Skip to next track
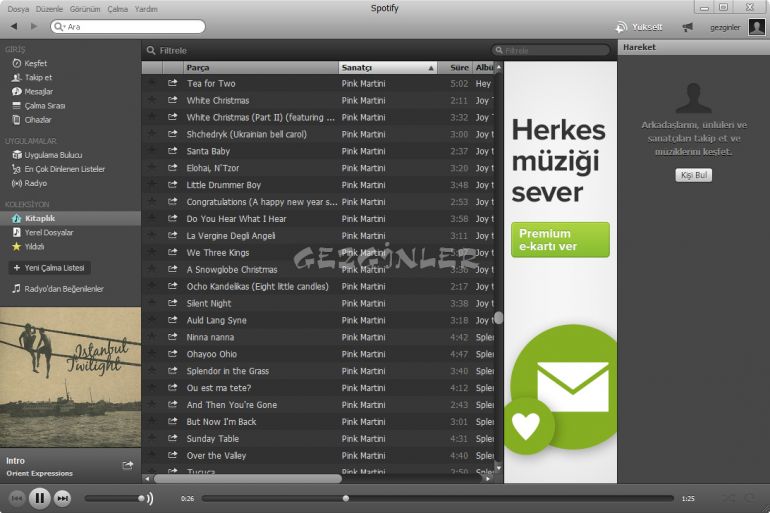This screenshot has width=770, height=513. (x=62, y=498)
